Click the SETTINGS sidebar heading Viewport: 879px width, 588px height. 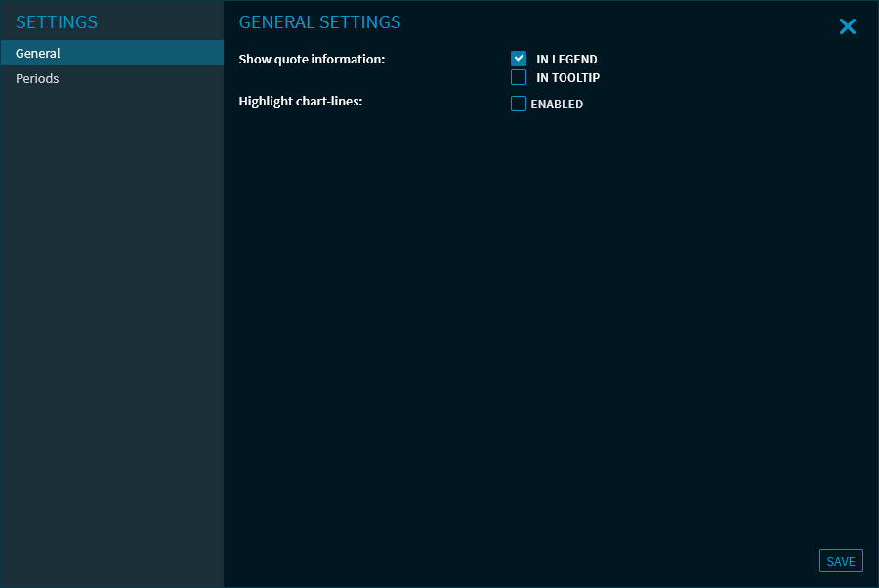point(57,22)
